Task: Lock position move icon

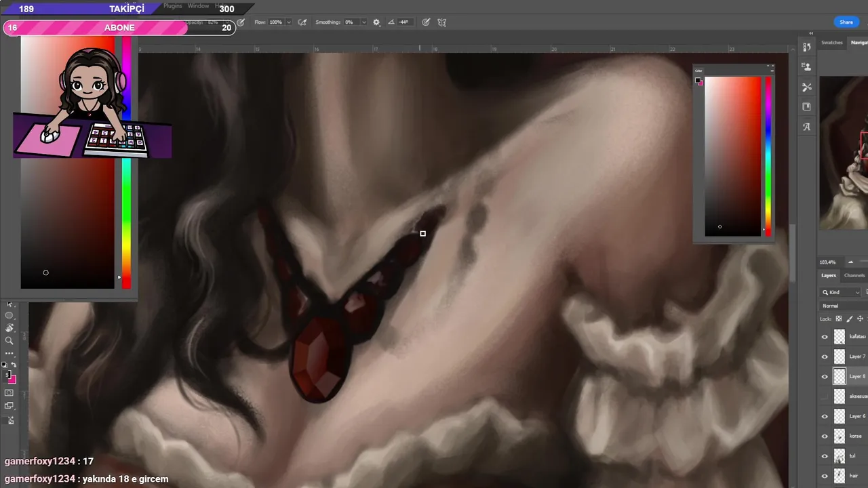Action: coord(861,319)
